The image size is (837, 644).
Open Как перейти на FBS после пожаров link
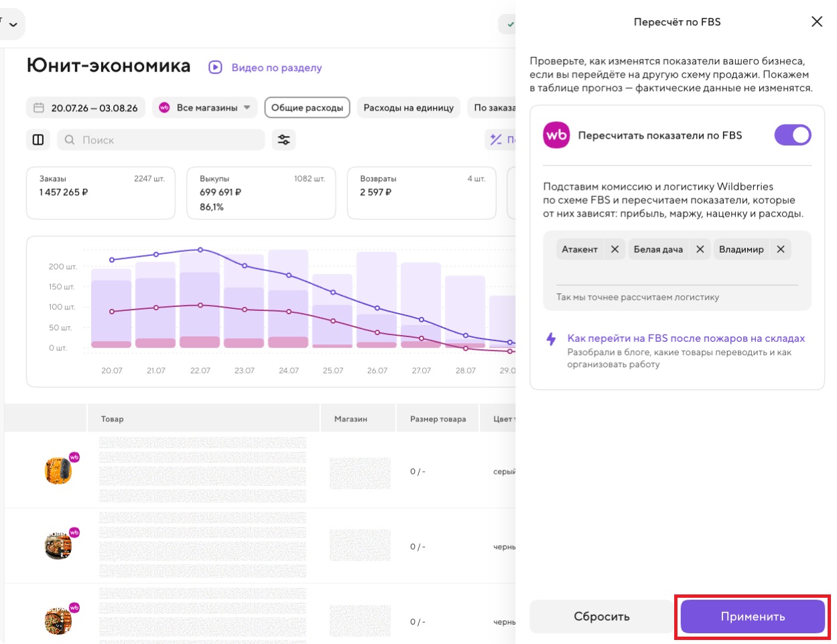(686, 338)
